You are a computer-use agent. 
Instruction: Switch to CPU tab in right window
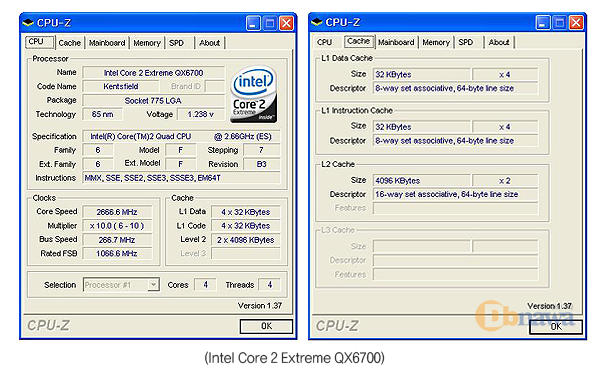click(x=324, y=42)
